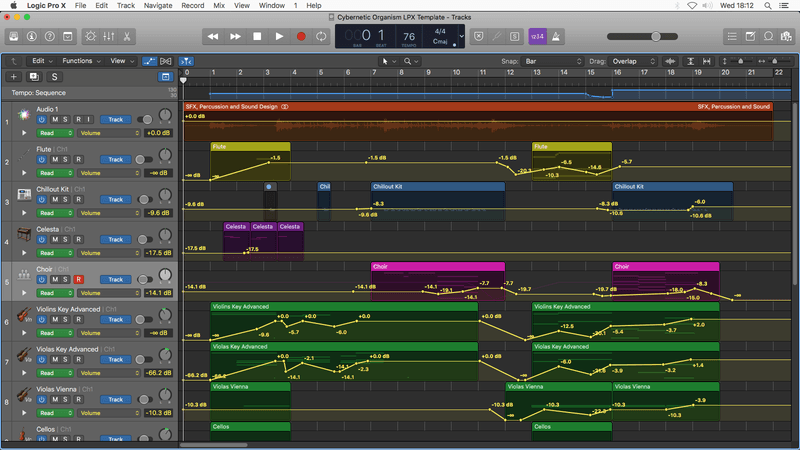
Task: Open the Window menu
Action: [x=271, y=6]
